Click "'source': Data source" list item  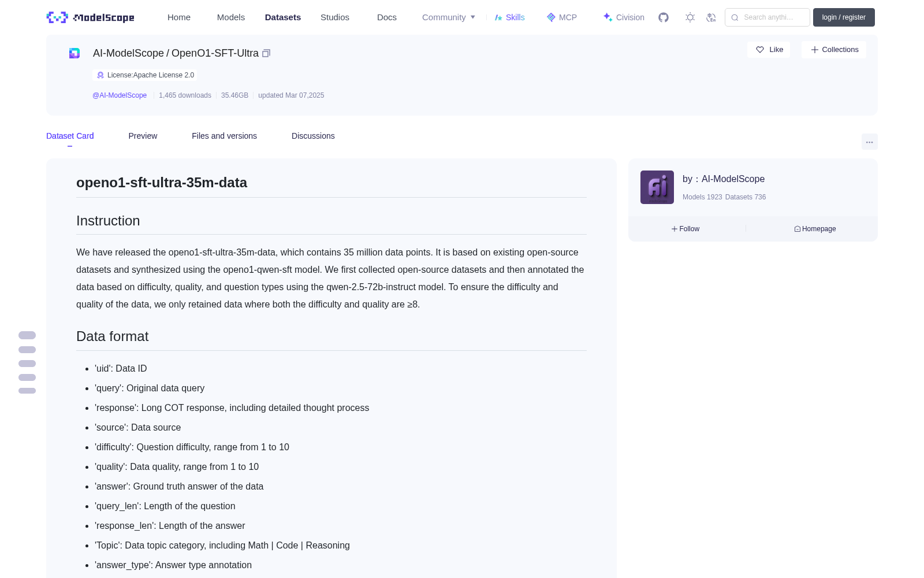137,428
